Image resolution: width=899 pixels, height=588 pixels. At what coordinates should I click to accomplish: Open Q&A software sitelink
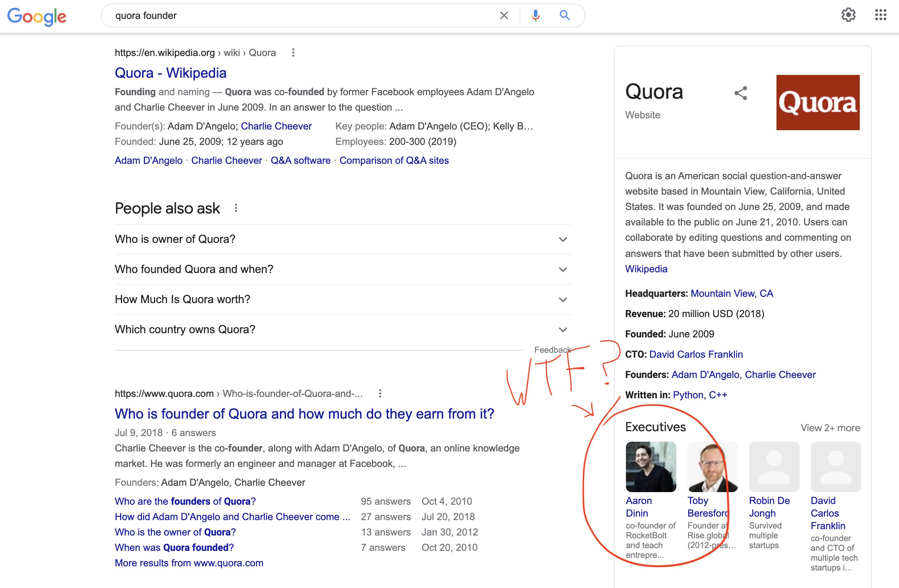click(301, 161)
